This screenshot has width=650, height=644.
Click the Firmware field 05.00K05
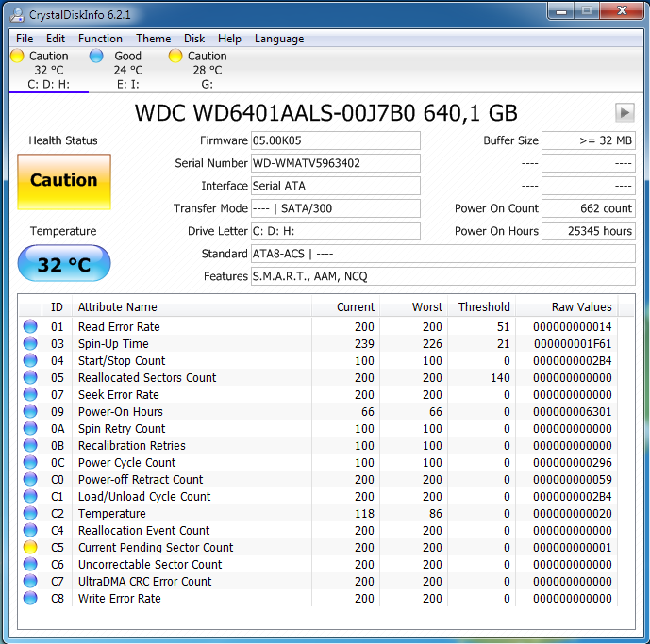(335, 140)
